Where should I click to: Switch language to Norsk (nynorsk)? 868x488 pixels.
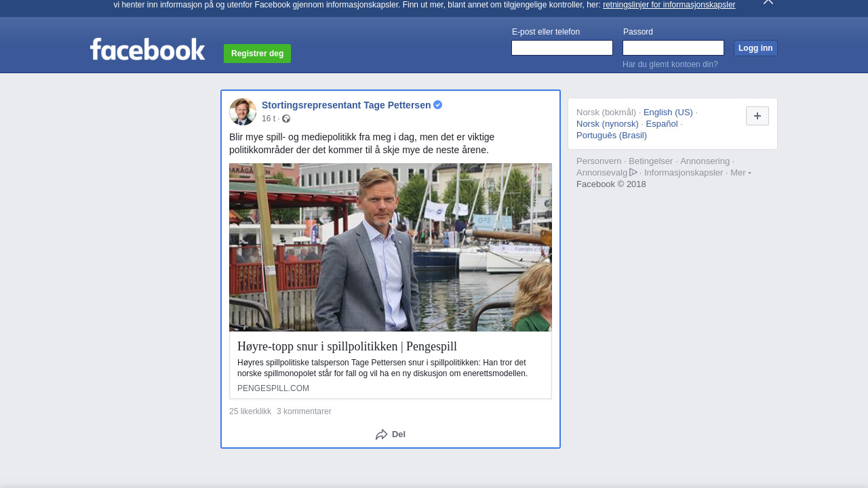[608, 124]
